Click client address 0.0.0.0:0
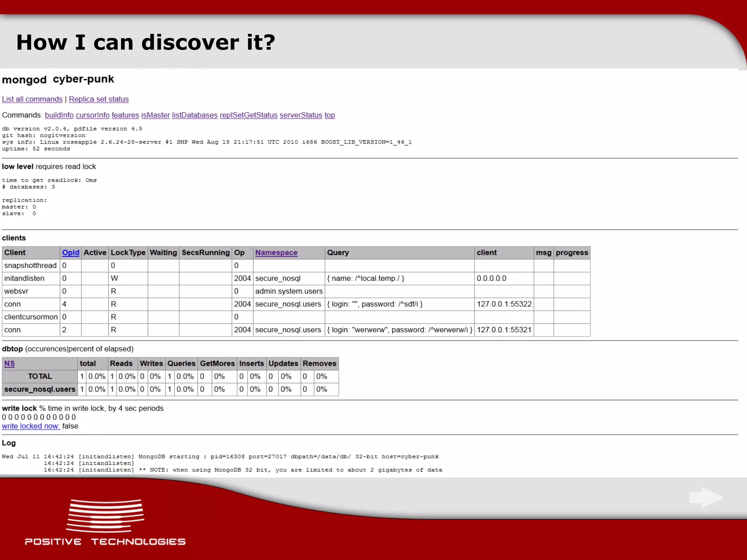The width and height of the screenshot is (747, 560). tap(504, 279)
